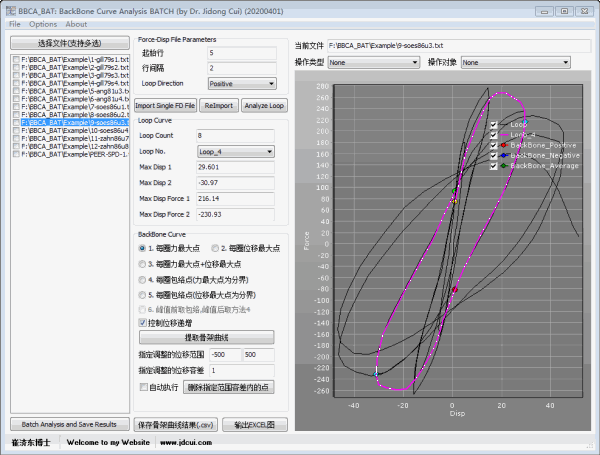The image size is (600, 455).
Task: Click the BBCA_BAT app icon in title bar
Action: (10, 11)
